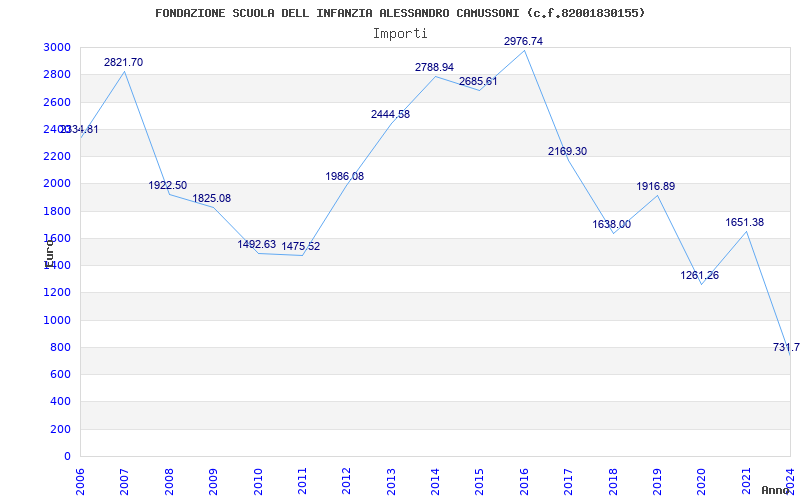
Task: Click x-axis year 2020
Action: (702, 481)
